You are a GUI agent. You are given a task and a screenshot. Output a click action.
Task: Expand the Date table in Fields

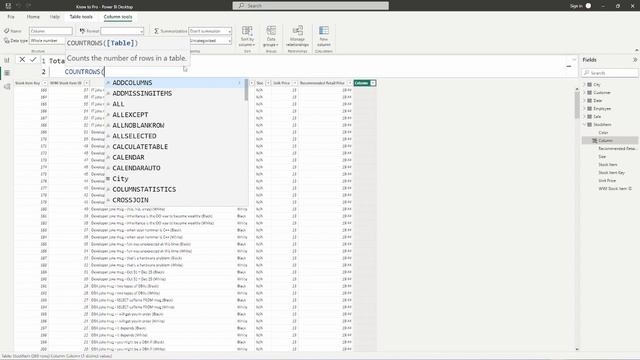click(584, 100)
